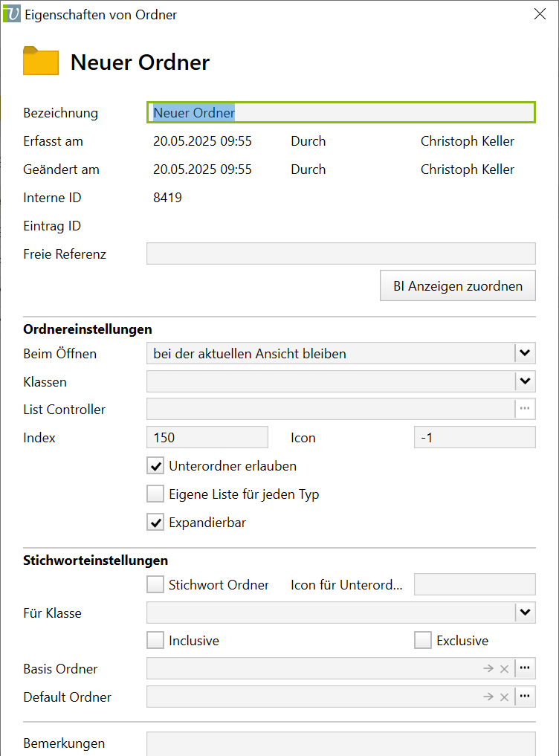Clear Default Ordner with the X icon
559x756 pixels.
pyautogui.click(x=504, y=697)
